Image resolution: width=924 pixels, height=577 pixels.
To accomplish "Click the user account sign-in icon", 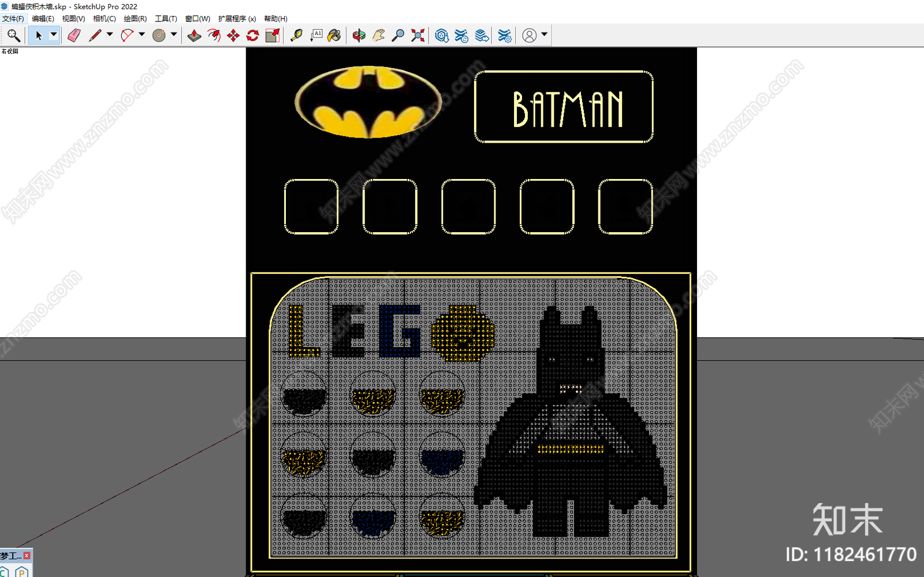I will (x=529, y=36).
